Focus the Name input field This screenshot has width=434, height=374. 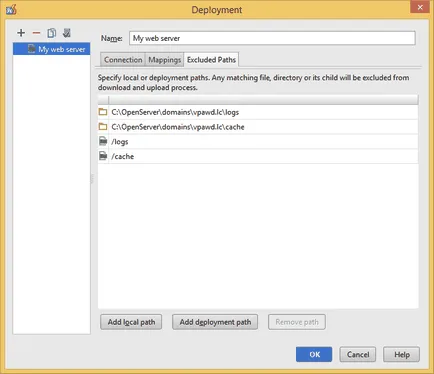(272, 38)
